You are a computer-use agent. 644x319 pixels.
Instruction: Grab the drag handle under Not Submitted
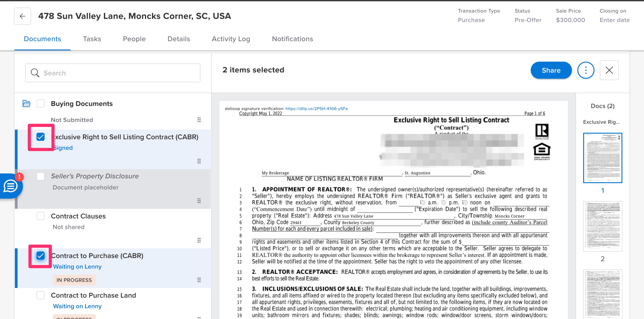pyautogui.click(x=199, y=120)
